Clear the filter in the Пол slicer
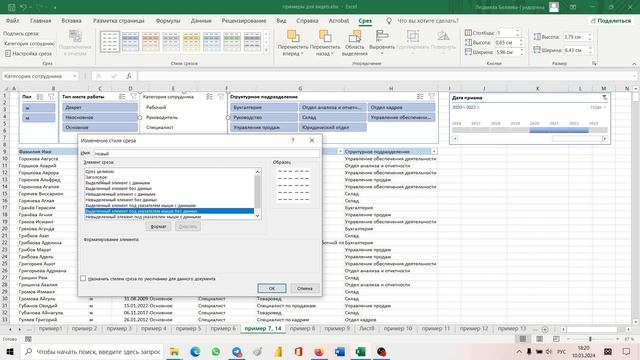The height and width of the screenshot is (360, 640). click(51, 97)
